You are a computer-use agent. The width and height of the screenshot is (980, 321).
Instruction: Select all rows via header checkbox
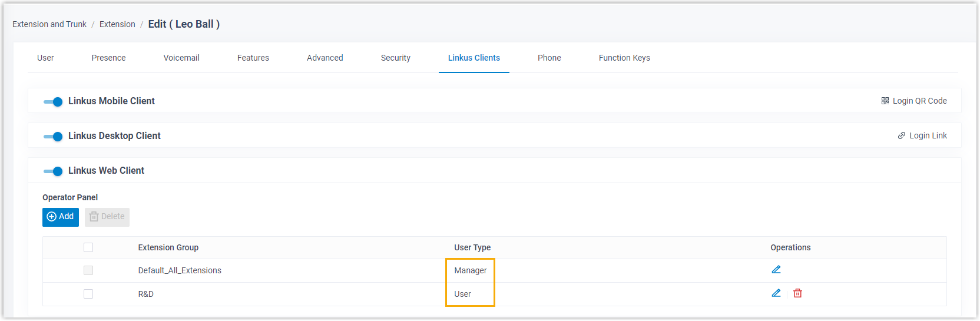point(88,247)
